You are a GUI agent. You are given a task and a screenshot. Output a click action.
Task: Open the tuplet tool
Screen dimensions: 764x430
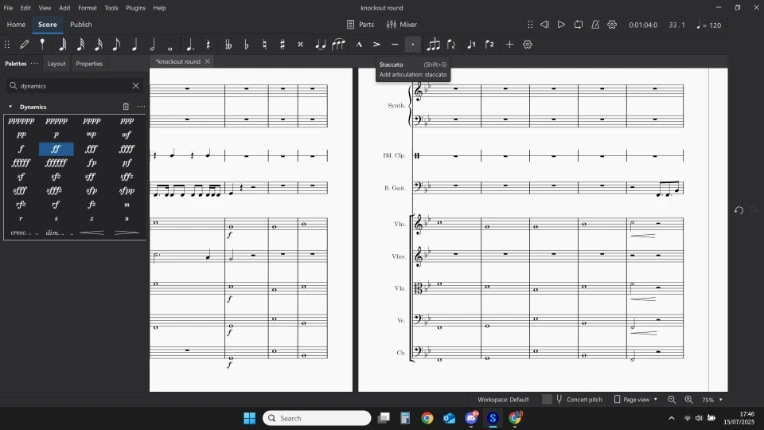[x=433, y=45]
